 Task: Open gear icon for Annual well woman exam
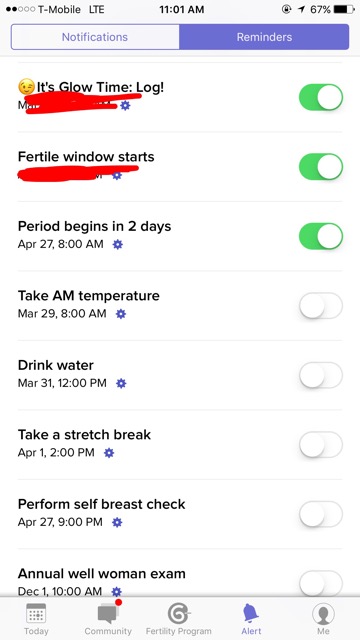117,591
